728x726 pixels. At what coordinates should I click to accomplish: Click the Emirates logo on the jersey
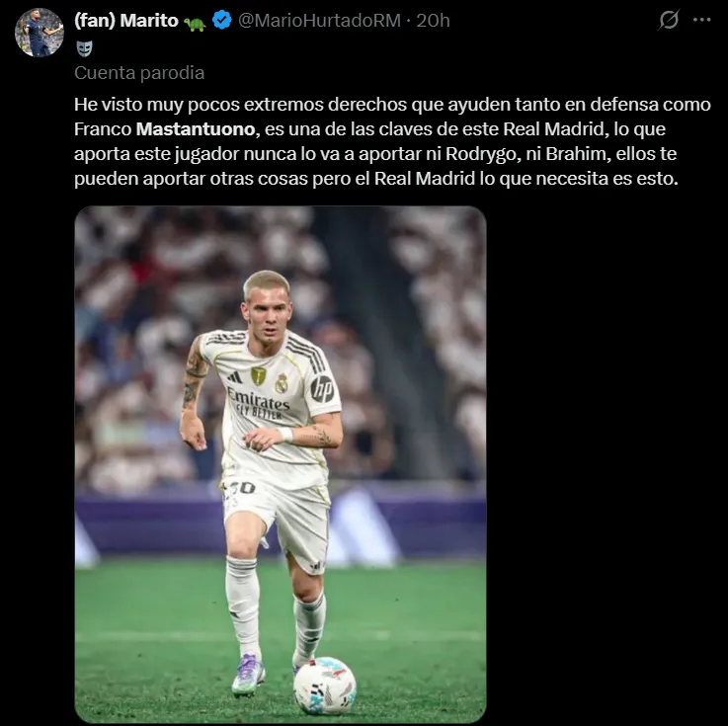point(258,399)
